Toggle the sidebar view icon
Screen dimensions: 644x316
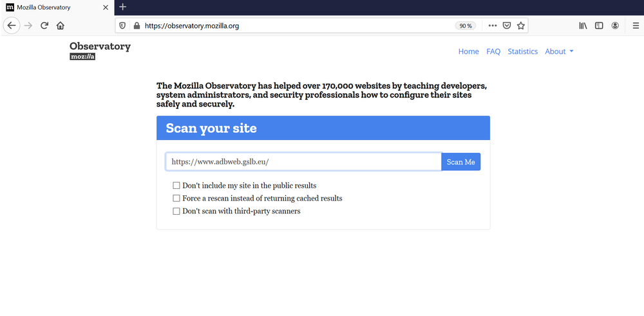click(599, 26)
